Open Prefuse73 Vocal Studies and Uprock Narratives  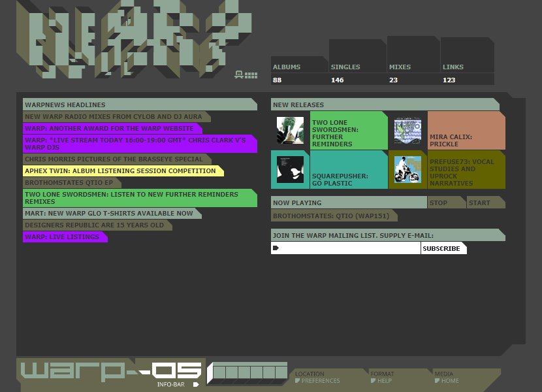[466, 169]
